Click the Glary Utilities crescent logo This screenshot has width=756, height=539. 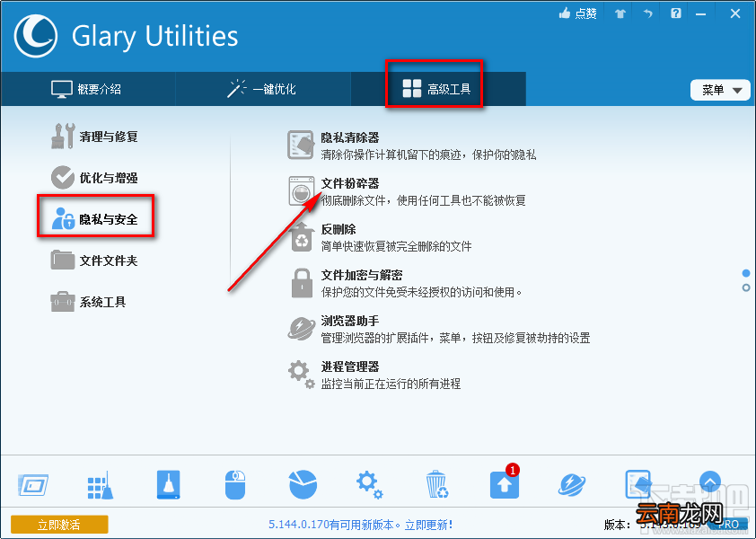point(36,36)
